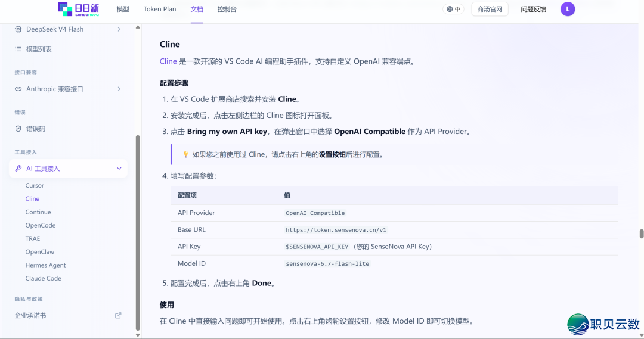Click the 问题反馈 link
The width and height of the screenshot is (644, 339).
(533, 9)
